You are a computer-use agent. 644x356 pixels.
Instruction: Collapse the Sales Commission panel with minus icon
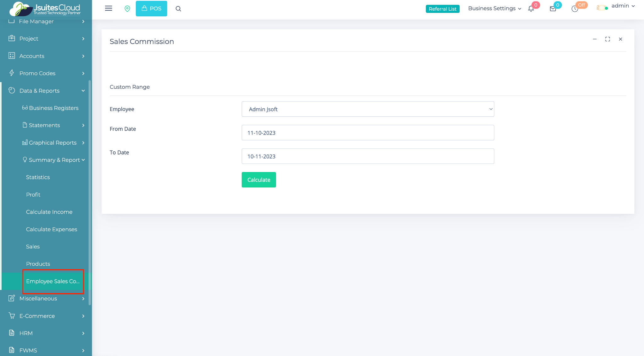[x=595, y=39]
